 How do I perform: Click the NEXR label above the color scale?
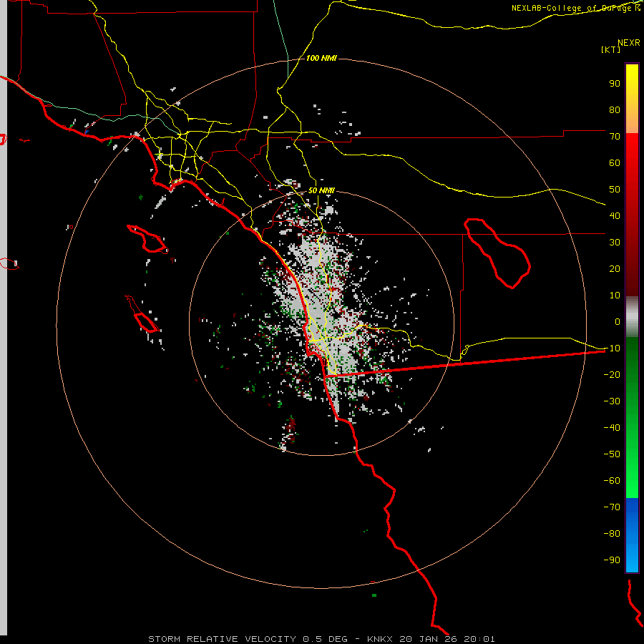tap(629, 43)
